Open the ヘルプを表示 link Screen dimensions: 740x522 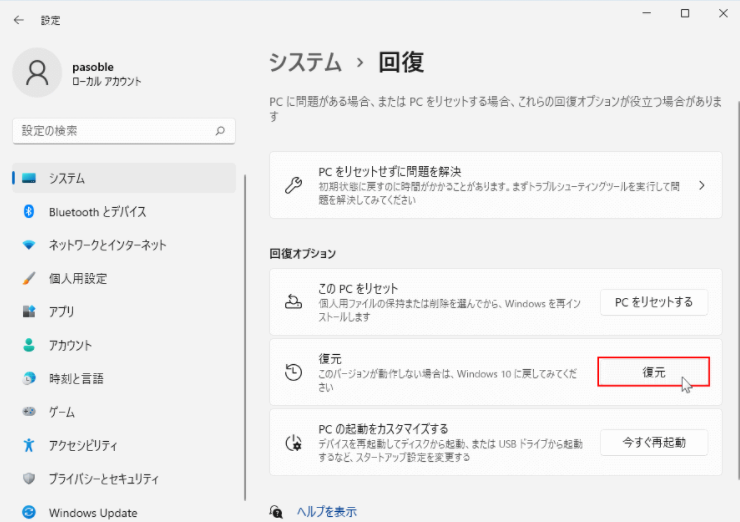click(x=326, y=512)
